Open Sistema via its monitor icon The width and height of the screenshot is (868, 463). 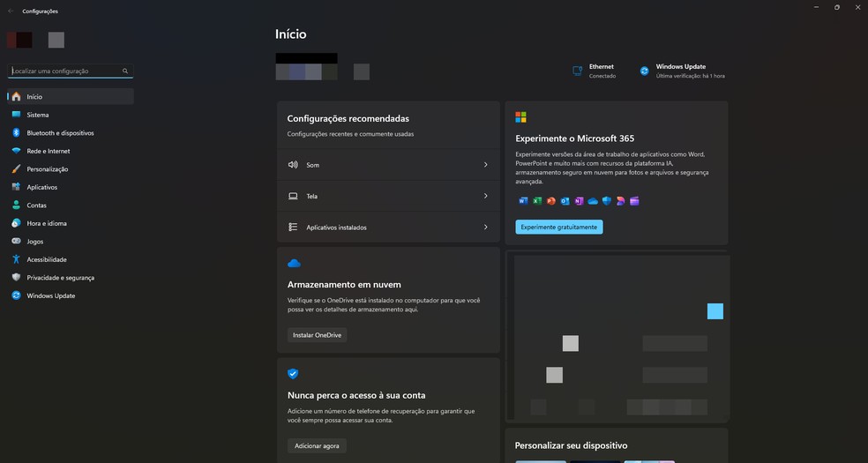[16, 115]
